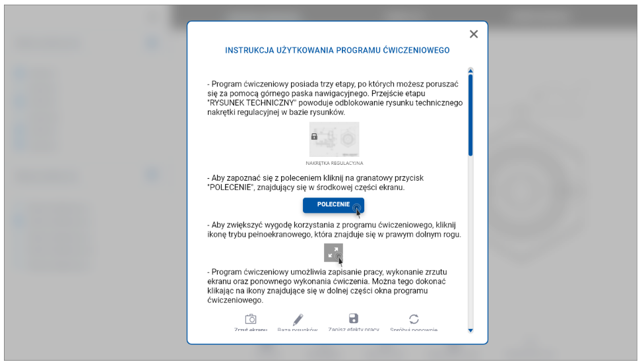642x364 pixels.
Task: Click the blue POLECENIE button
Action: click(333, 205)
